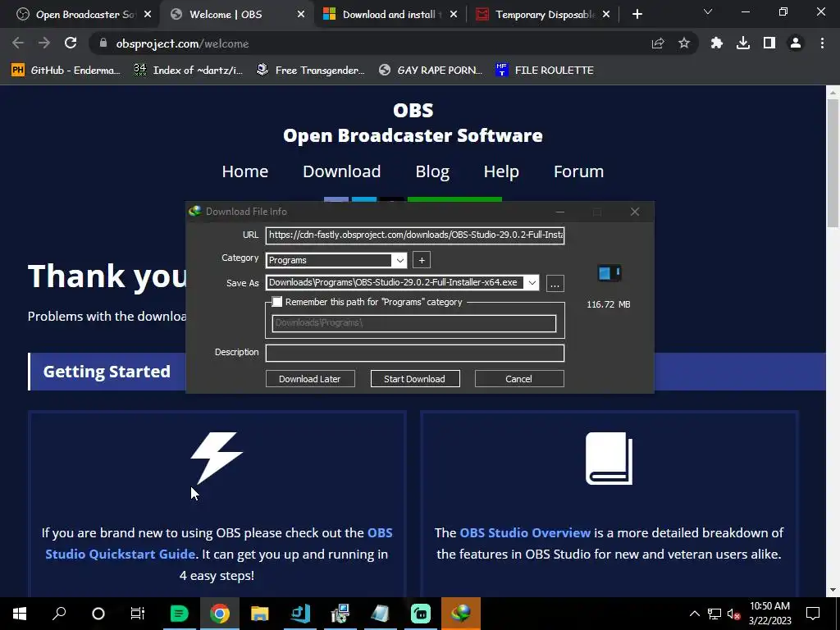The image size is (840, 630).
Task: Click the lightning bolt quickstart icon
Action: tap(217, 458)
